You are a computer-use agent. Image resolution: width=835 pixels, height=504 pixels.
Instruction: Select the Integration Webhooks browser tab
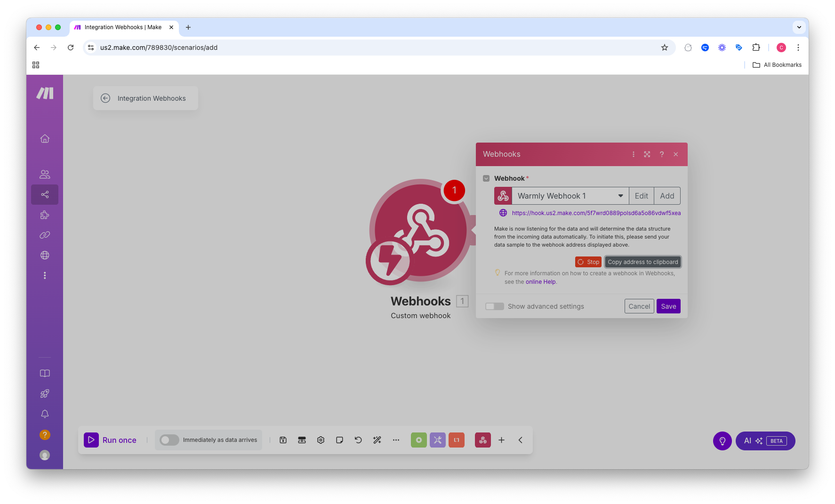123,27
